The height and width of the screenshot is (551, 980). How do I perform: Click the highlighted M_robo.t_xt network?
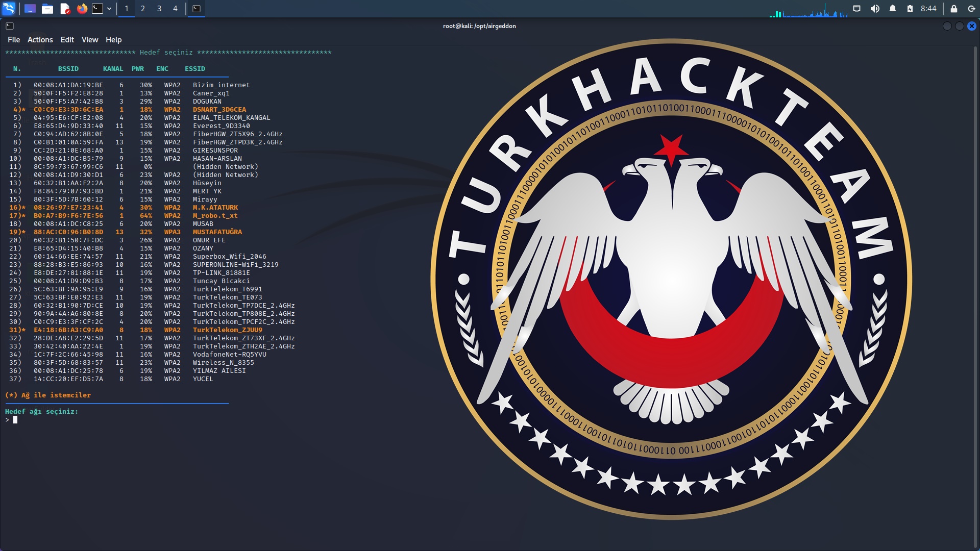pos(215,216)
